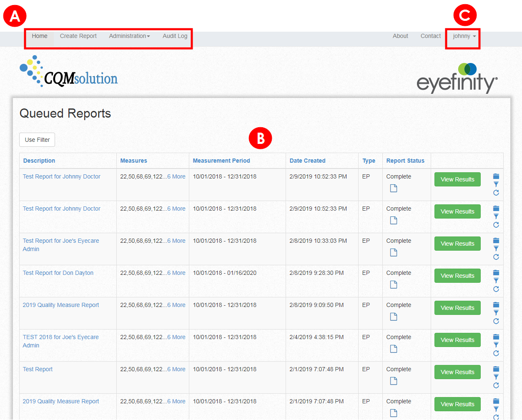Click the filter icon in the Don Dayton row

click(496, 281)
